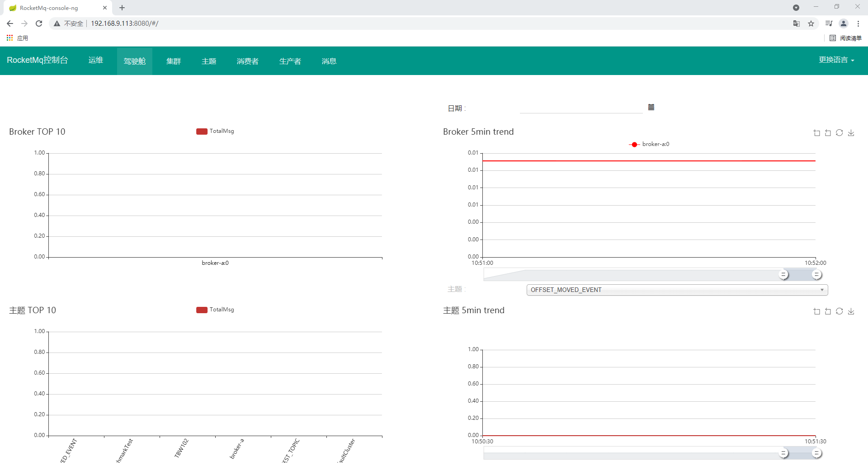868x470 pixels.
Task: Toggle TotalMsg legend in 主题 TOP 10
Action: click(x=215, y=310)
